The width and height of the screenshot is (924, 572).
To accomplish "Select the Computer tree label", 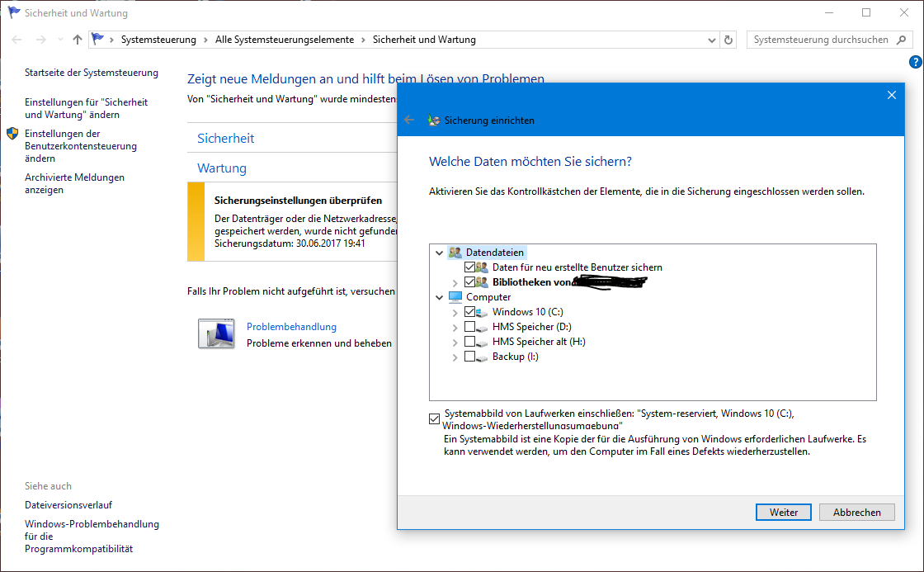I will [x=488, y=297].
